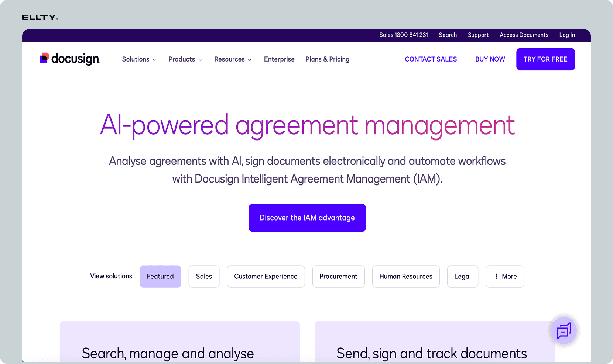The image size is (613, 364).
Task: Click Log In
Action: [x=567, y=35]
